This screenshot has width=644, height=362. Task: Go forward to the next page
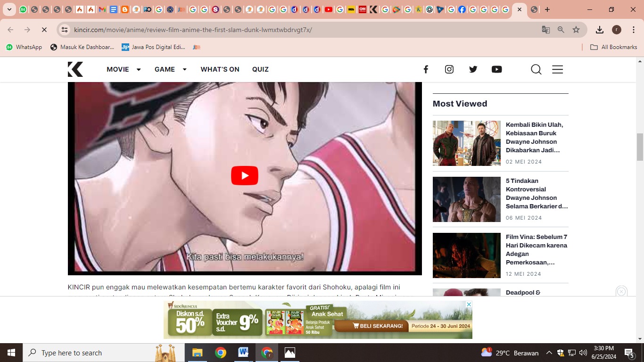tap(27, 30)
